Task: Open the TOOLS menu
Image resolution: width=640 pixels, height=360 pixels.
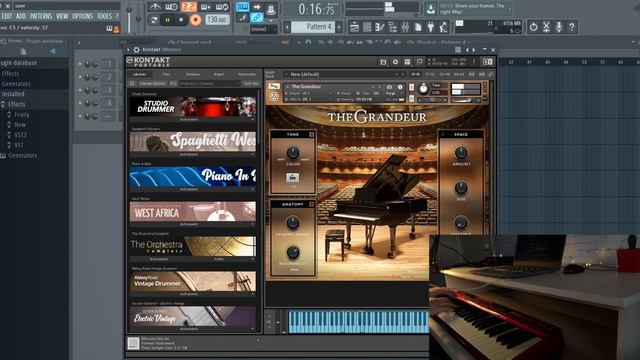Action: 104,16
